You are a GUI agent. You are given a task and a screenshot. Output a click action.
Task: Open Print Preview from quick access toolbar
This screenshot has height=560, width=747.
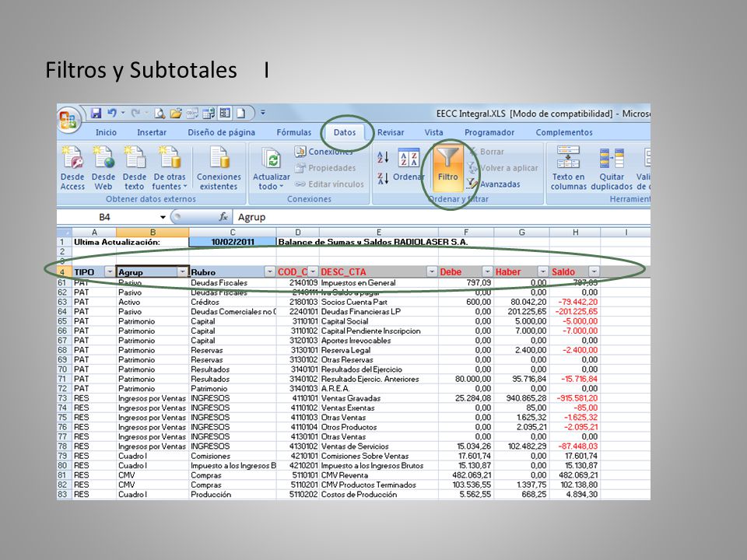160,114
